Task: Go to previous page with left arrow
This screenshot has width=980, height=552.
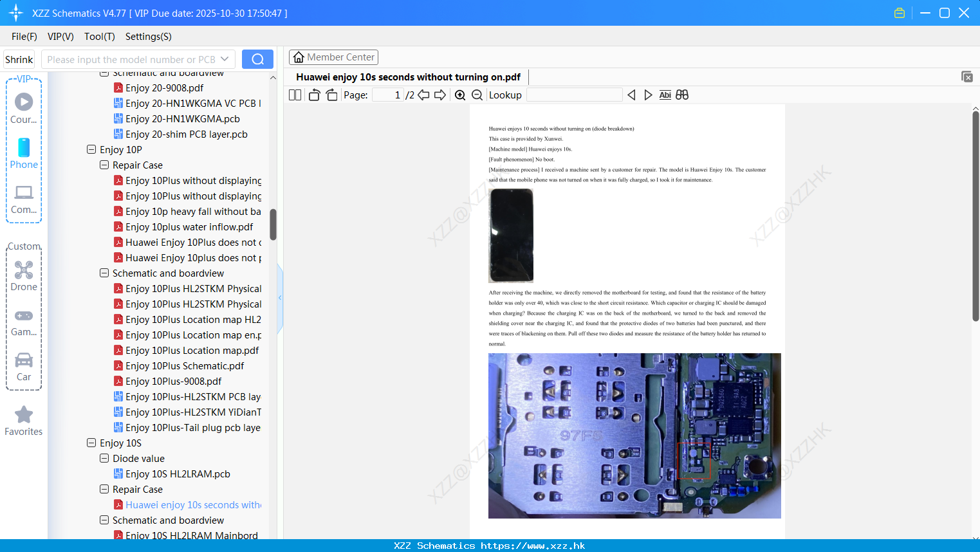Action: click(423, 95)
